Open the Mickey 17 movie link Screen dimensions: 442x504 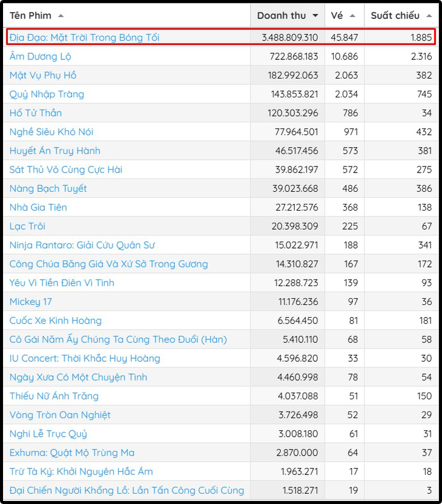[31, 302]
